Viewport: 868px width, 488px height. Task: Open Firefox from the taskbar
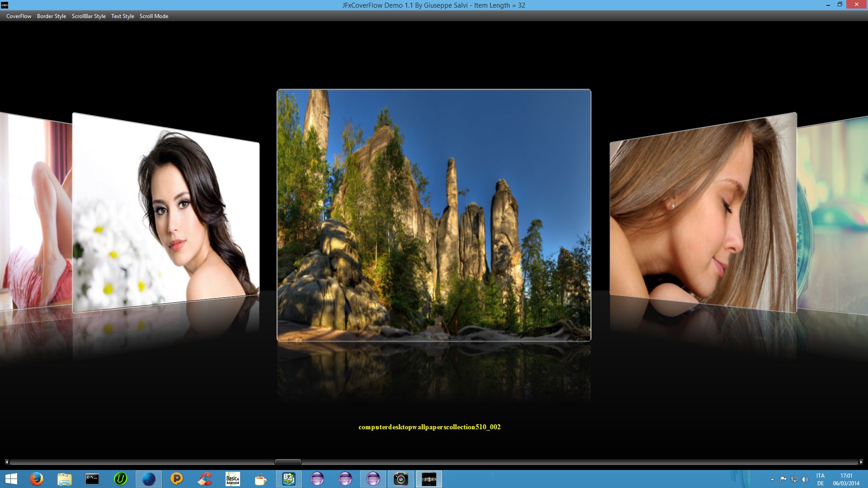tap(37, 479)
